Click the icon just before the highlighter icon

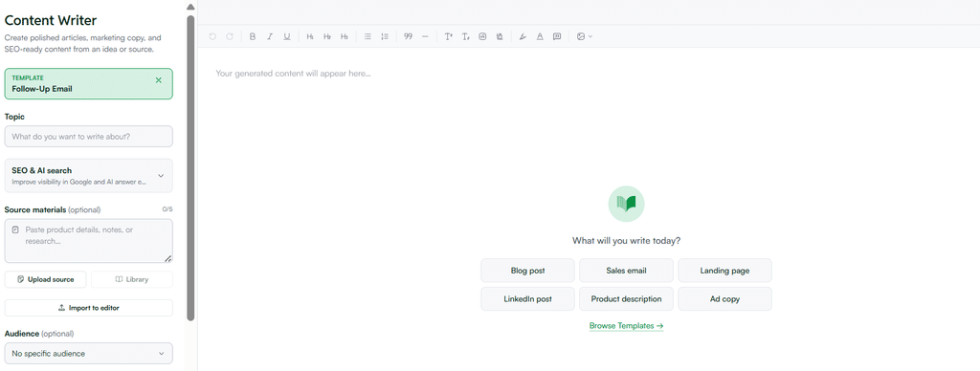click(x=500, y=37)
